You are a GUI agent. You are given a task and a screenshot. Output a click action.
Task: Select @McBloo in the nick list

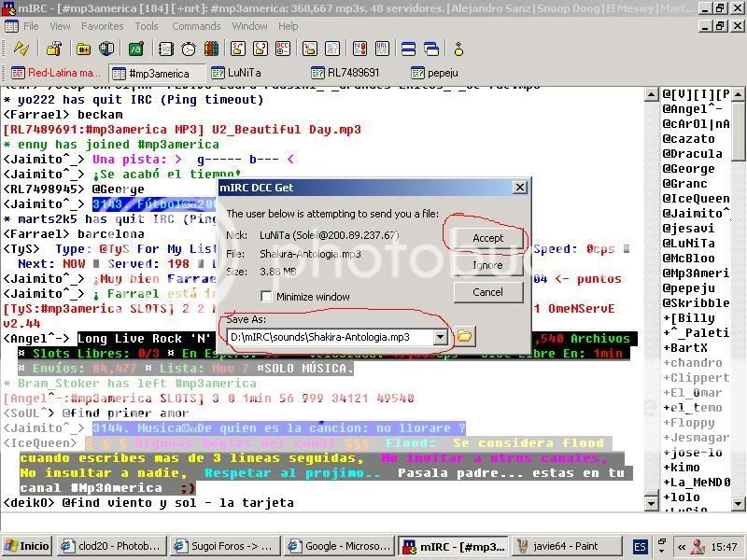pyautogui.click(x=688, y=259)
